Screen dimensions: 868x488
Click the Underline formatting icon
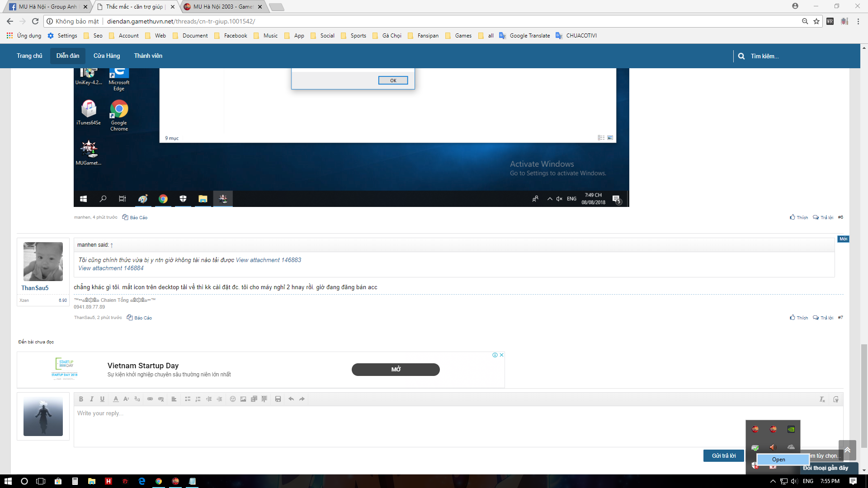pos(101,399)
